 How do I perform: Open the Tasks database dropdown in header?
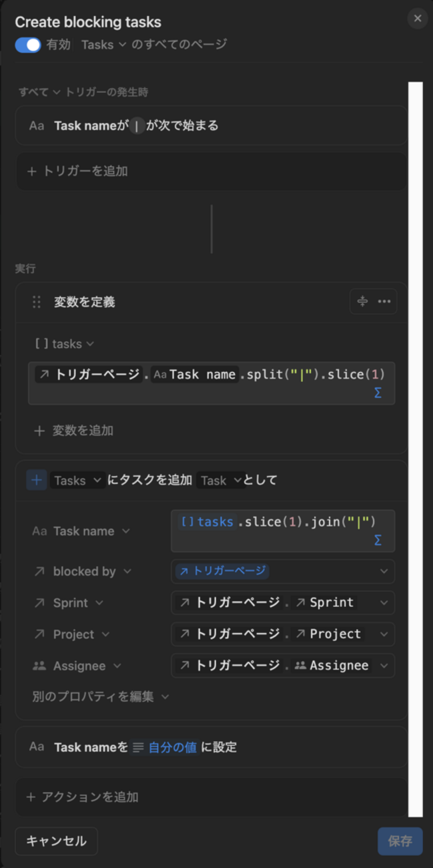coord(103,45)
